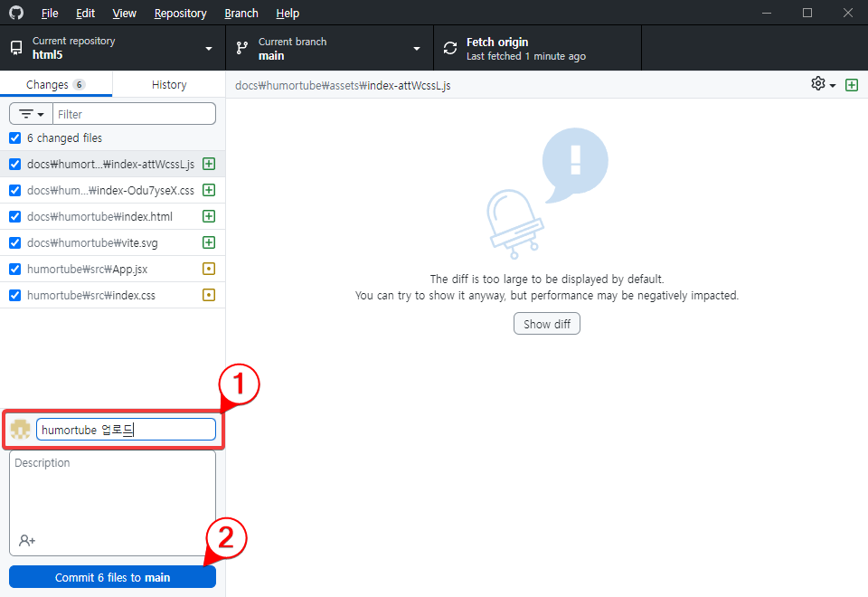
Task: Uncheck the '6 changed files' select-all checkbox
Action: [x=14, y=138]
